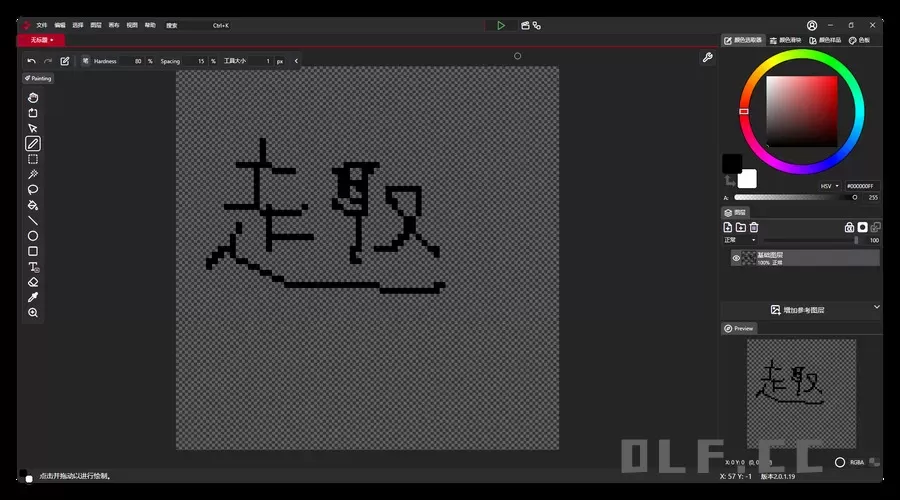This screenshot has height=500, width=900.
Task: Toggle the layer transparency lock
Action: tap(849, 227)
